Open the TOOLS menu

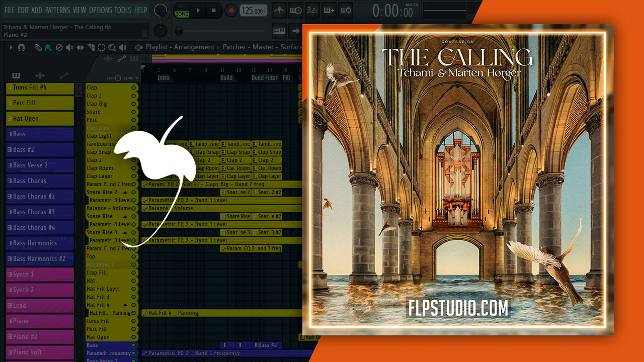(x=123, y=10)
